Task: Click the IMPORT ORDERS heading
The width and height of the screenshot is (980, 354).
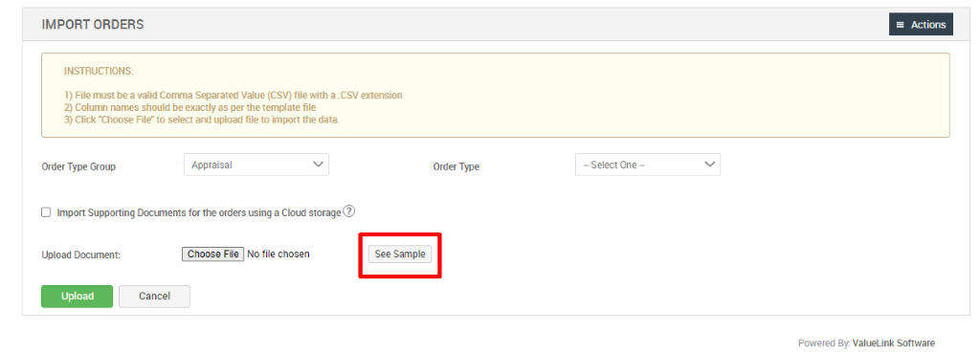Action: click(x=93, y=25)
